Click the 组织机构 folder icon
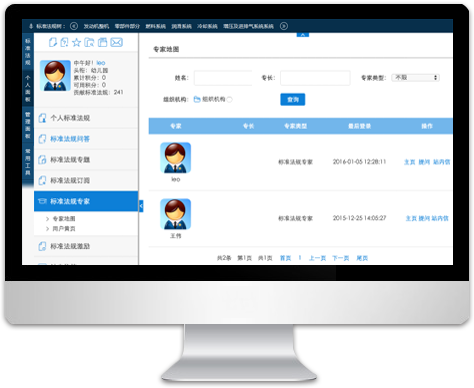The height and width of the screenshot is (388, 474). 197,99
